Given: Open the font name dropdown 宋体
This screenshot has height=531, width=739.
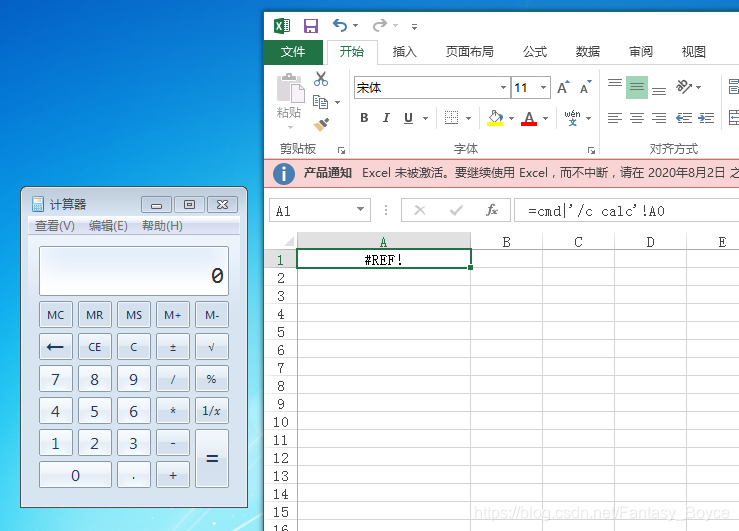Looking at the screenshot, I should 503,87.
